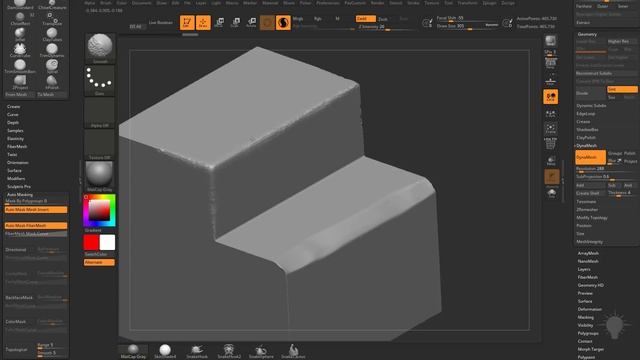Expand the ArrayMesh subpalette

(x=588, y=253)
